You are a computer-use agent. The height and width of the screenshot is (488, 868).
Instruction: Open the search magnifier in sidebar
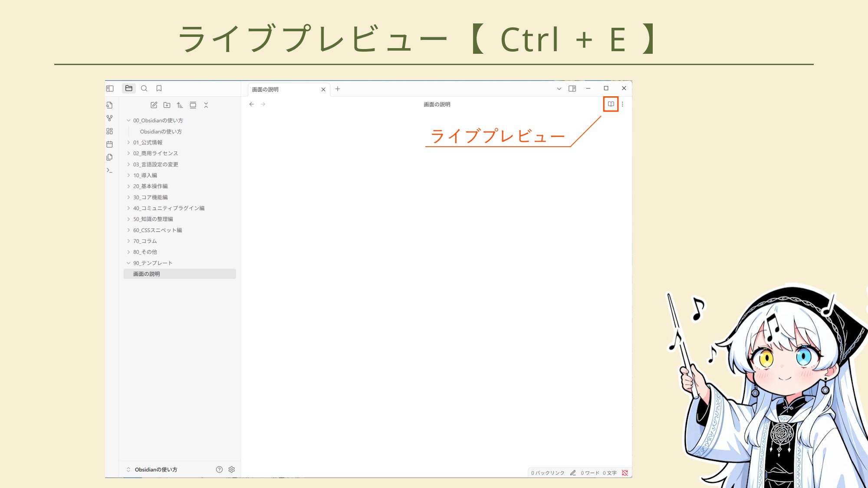pyautogui.click(x=144, y=88)
